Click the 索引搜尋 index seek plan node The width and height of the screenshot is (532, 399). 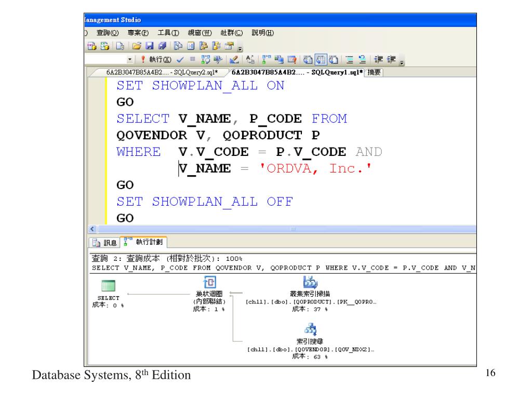point(310,341)
